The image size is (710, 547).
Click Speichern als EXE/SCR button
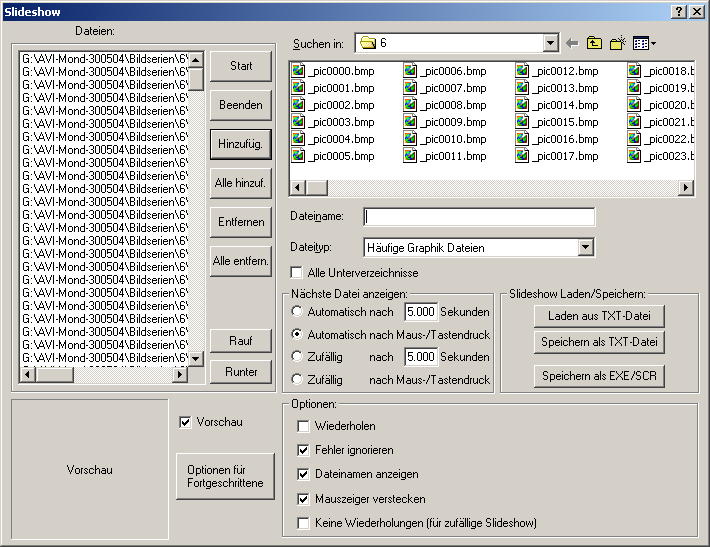[598, 377]
